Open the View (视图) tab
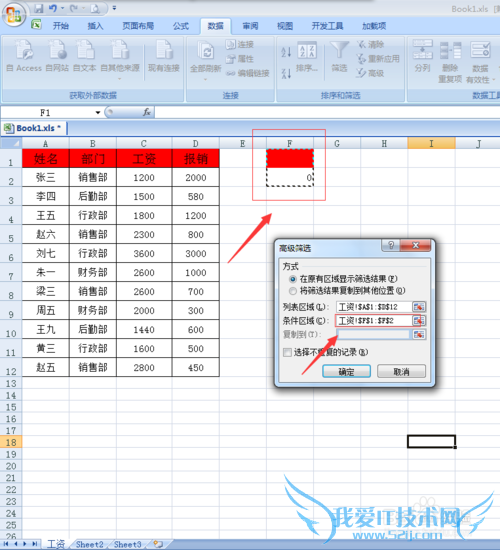500x550 pixels. [285, 26]
